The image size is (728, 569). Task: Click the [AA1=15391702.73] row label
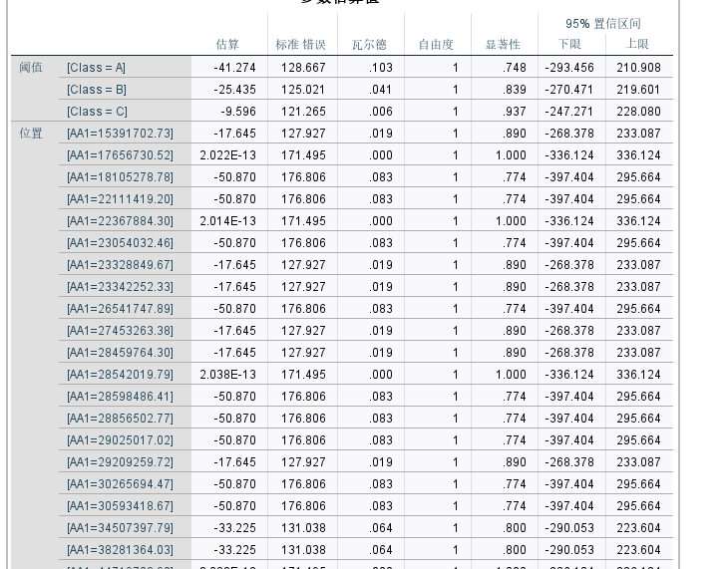click(121, 134)
